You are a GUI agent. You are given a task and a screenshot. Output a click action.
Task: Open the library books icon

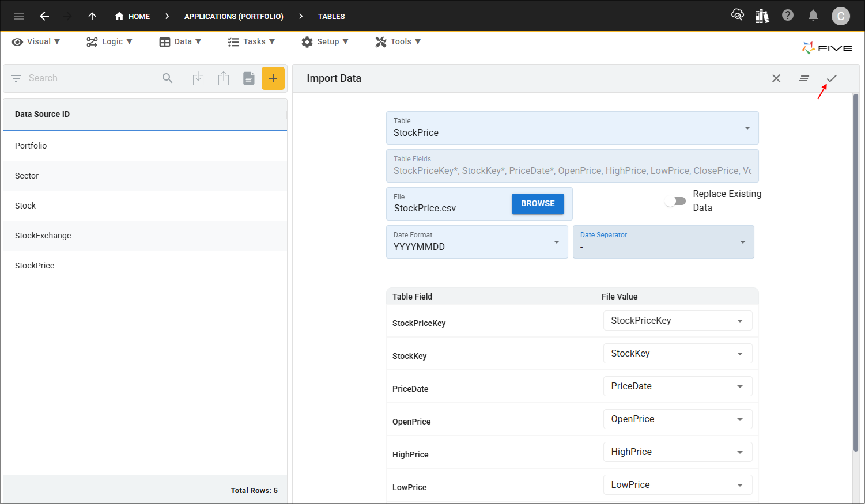(x=762, y=16)
